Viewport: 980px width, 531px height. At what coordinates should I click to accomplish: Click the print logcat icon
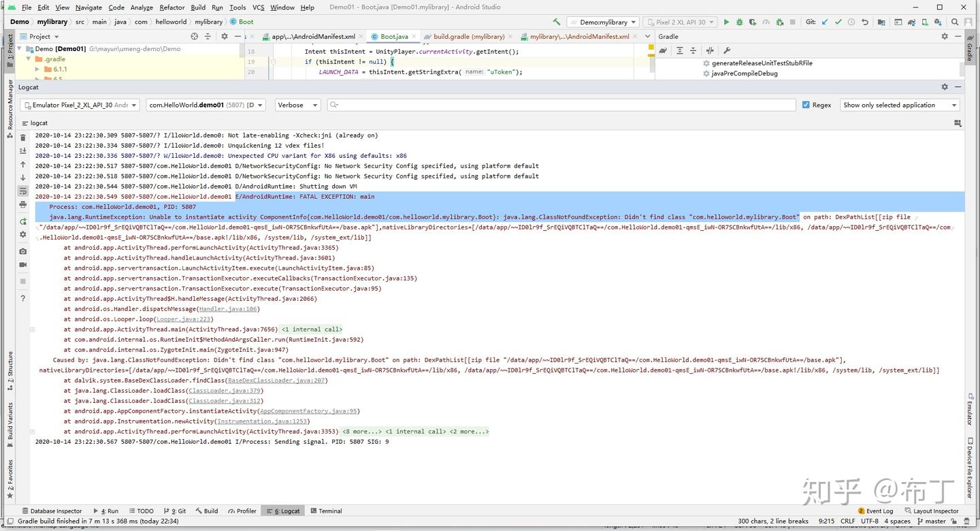tap(23, 204)
